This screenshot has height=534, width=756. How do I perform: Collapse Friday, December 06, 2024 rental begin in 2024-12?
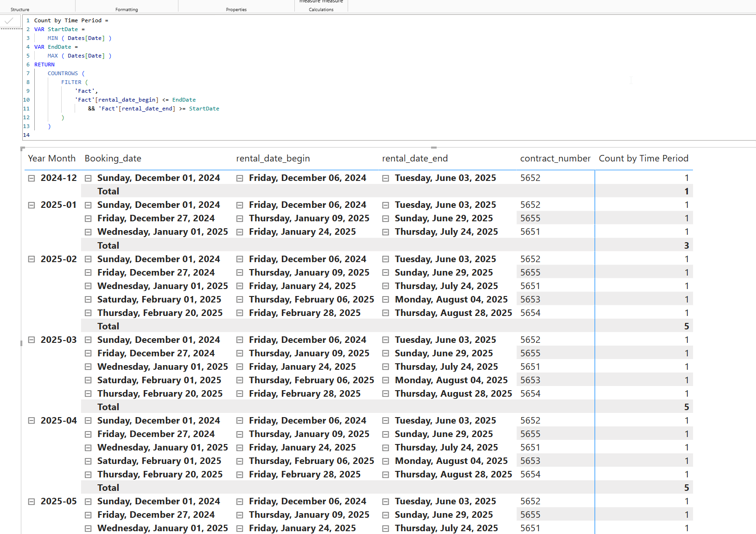[240, 178]
